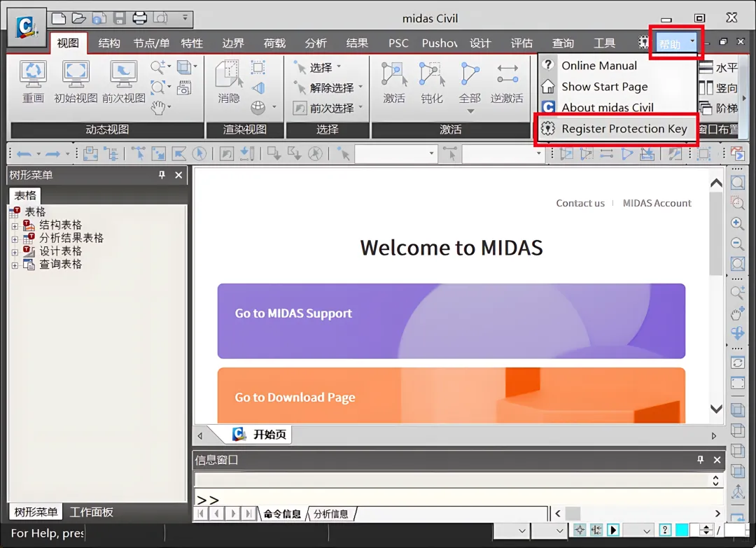Open the 解除选择 dropdown

click(360, 87)
